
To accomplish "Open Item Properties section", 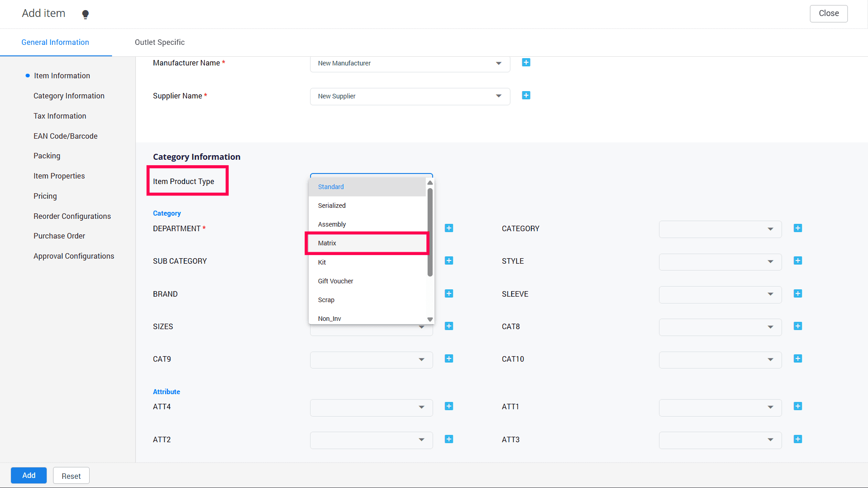I will tap(59, 176).
